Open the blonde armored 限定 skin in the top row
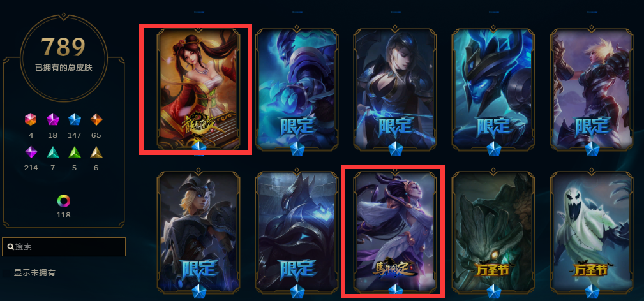The image size is (644, 301). (x=592, y=89)
